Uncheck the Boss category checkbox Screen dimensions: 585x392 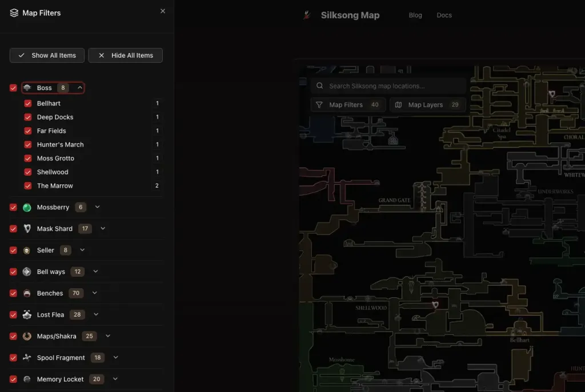click(x=14, y=88)
